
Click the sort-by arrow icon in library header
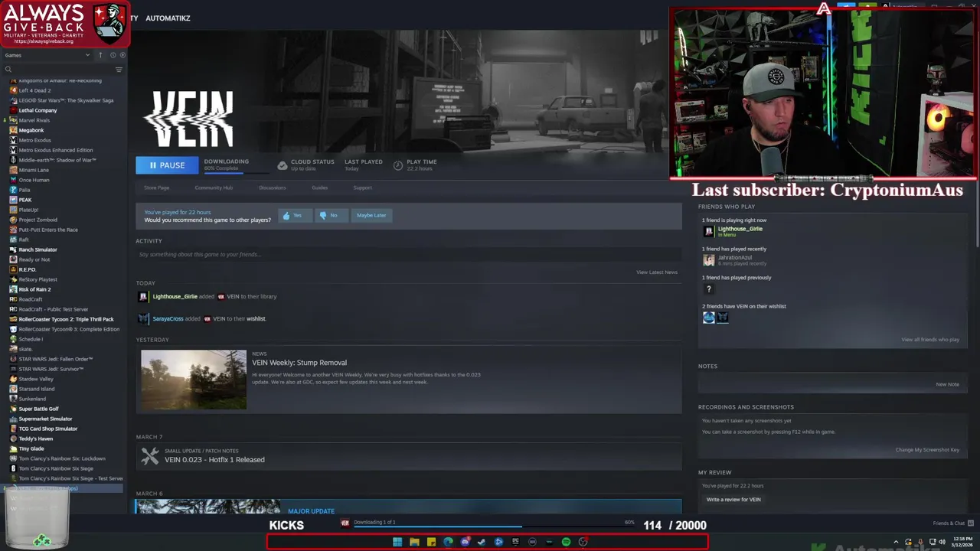point(100,55)
